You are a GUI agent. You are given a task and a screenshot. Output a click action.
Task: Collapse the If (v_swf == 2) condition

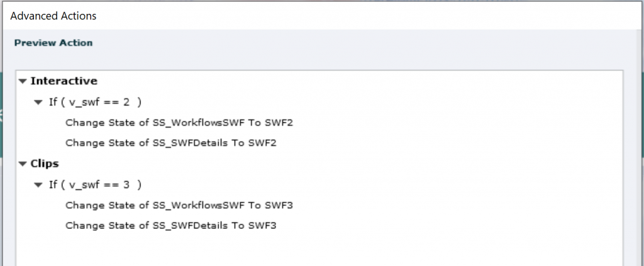click(x=38, y=102)
